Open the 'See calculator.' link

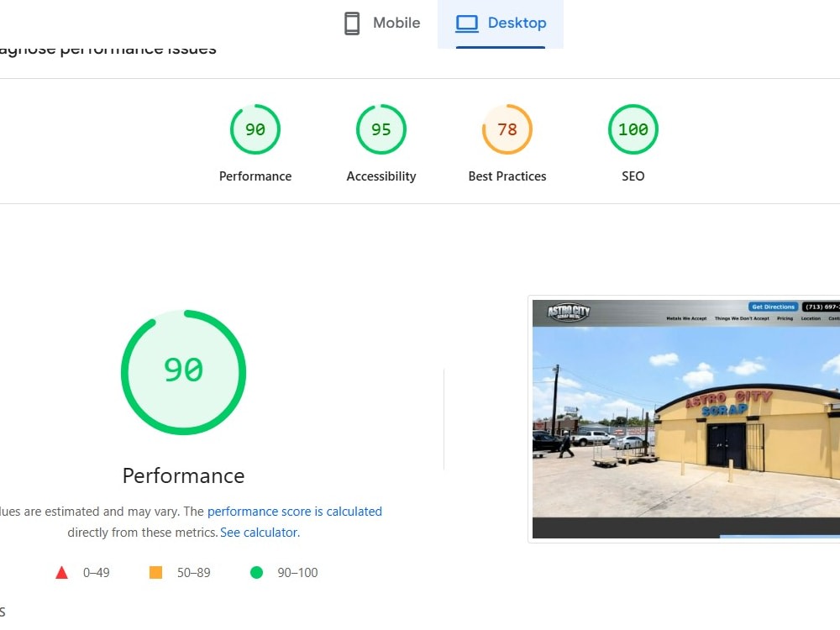click(260, 533)
